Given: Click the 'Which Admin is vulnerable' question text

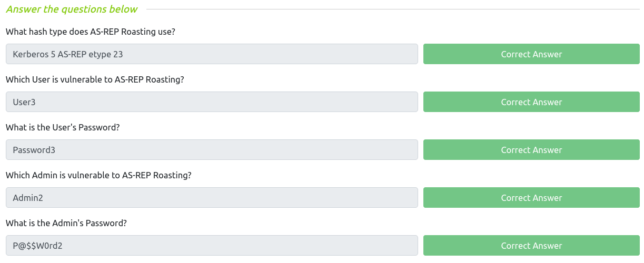Looking at the screenshot, I should coord(98,175).
